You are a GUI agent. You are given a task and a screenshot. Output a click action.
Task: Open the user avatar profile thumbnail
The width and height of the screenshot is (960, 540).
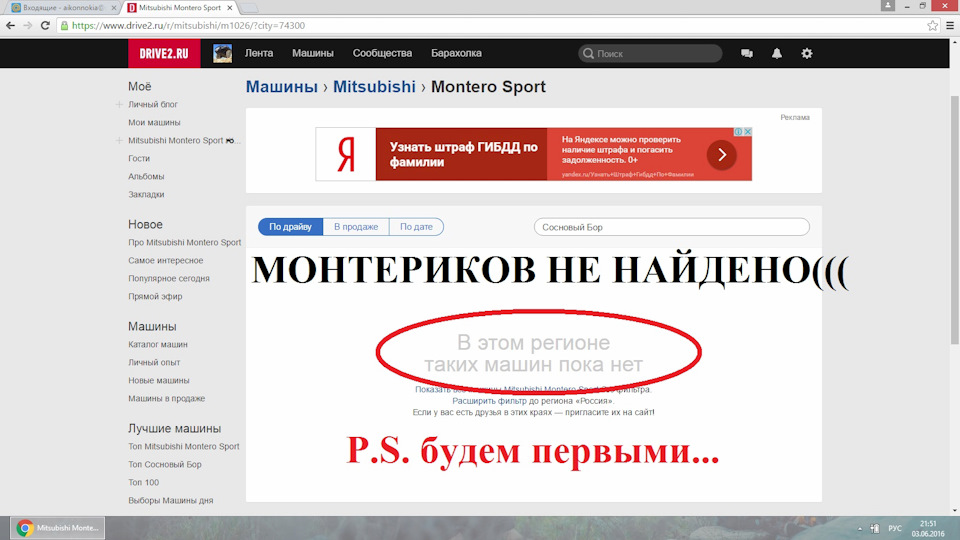[x=222, y=53]
